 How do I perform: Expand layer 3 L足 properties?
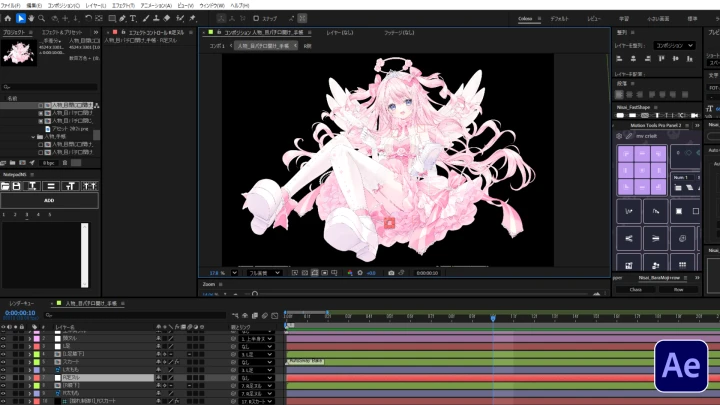click(x=30, y=346)
